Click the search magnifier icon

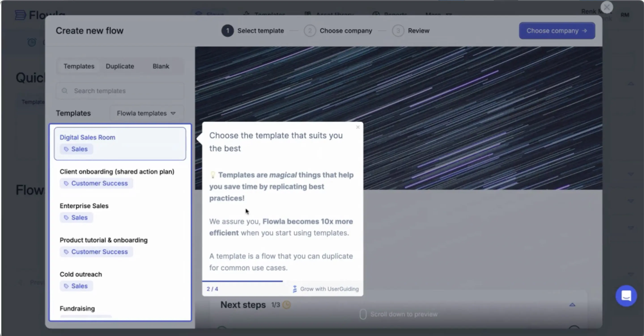[65, 91]
